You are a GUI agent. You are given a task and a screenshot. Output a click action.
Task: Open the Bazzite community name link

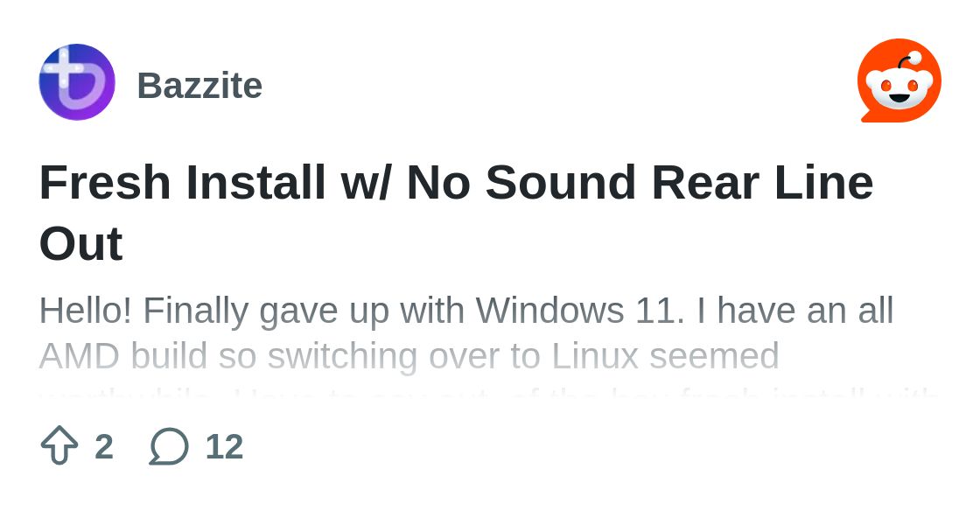199,86
